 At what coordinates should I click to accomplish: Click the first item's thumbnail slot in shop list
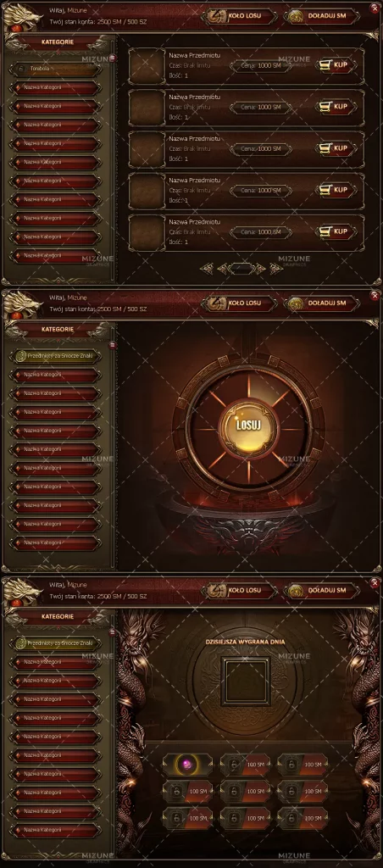point(147,66)
